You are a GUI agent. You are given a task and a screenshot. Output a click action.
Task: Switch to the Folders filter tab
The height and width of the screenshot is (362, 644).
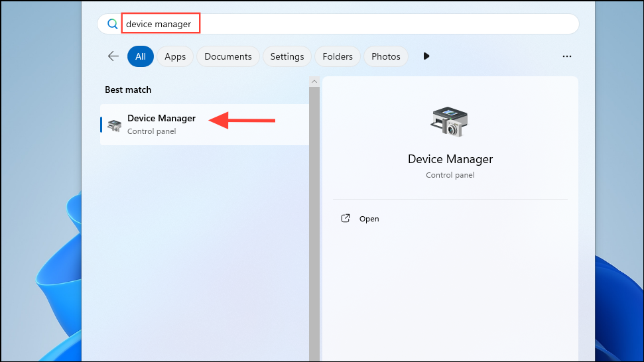(x=338, y=56)
